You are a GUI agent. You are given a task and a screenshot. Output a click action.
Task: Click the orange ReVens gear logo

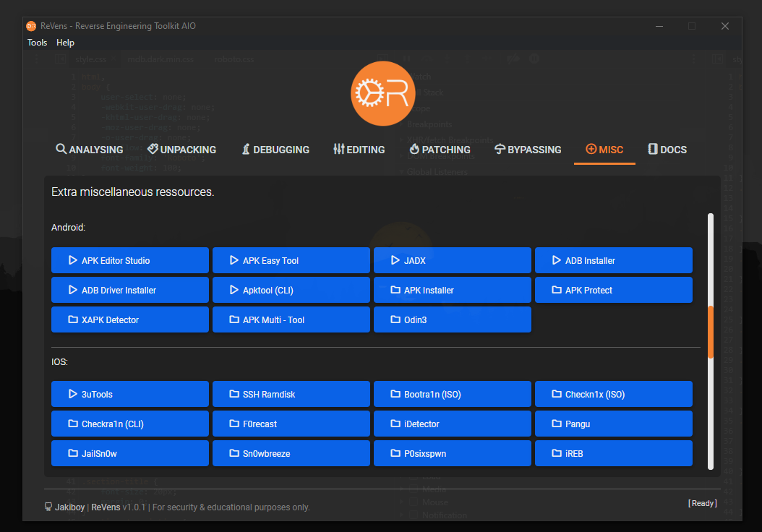[x=382, y=93]
